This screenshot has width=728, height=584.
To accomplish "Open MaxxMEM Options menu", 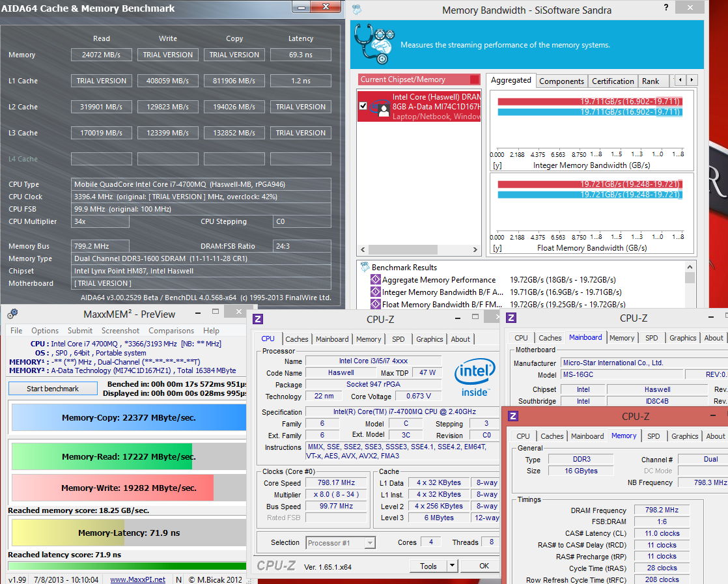I will coord(45,331).
